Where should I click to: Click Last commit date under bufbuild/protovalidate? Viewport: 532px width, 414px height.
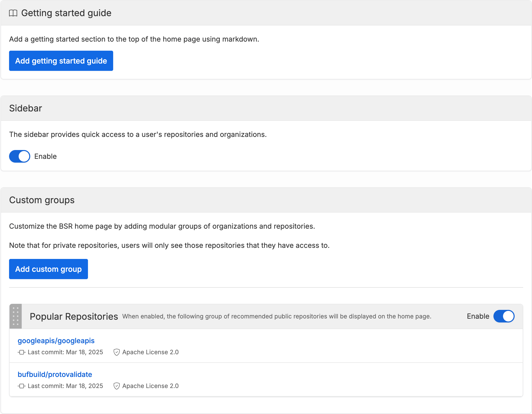[x=65, y=386]
